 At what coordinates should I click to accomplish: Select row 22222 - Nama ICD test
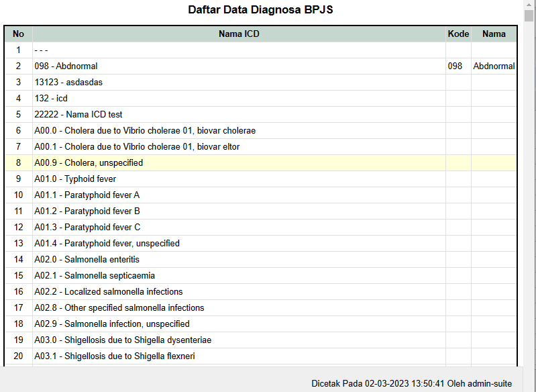[260, 114]
